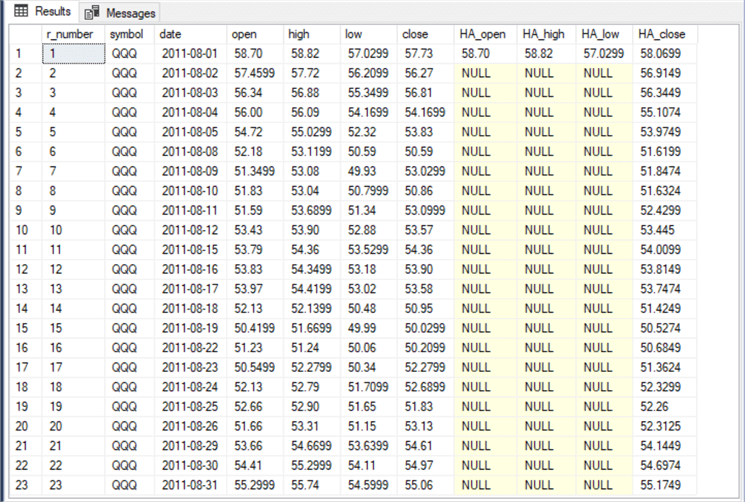The height and width of the screenshot is (502, 745).
Task: Click date cell 2011-08-01
Action: pyautogui.click(x=191, y=53)
